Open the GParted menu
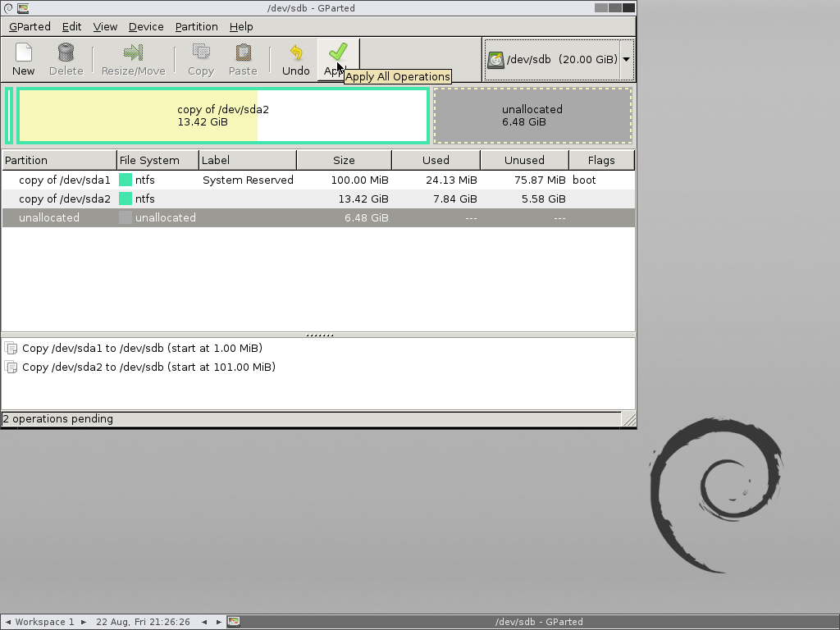The height and width of the screenshot is (630, 840). (30, 27)
